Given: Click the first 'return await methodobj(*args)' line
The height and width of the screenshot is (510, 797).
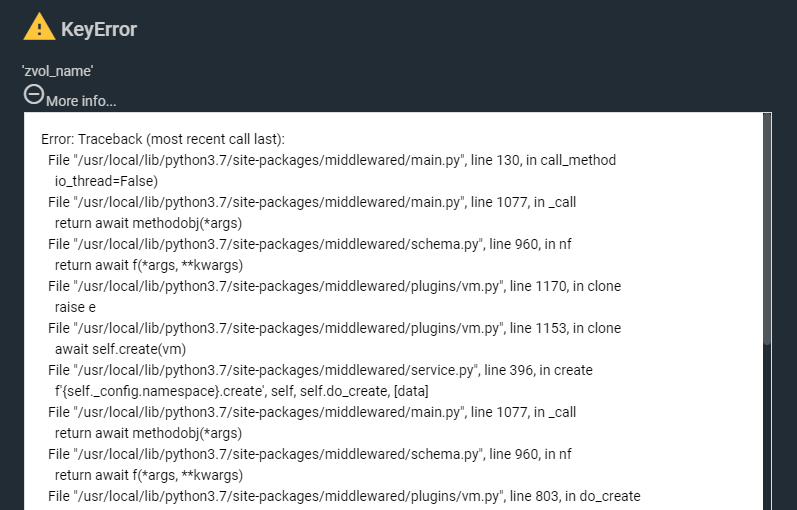Looking at the screenshot, I should tap(148, 223).
